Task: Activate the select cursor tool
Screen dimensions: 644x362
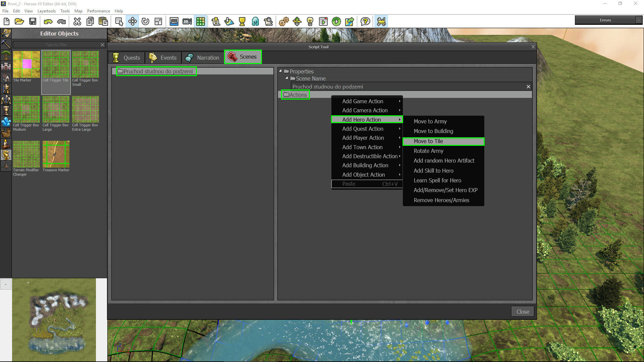Action: (x=119, y=21)
